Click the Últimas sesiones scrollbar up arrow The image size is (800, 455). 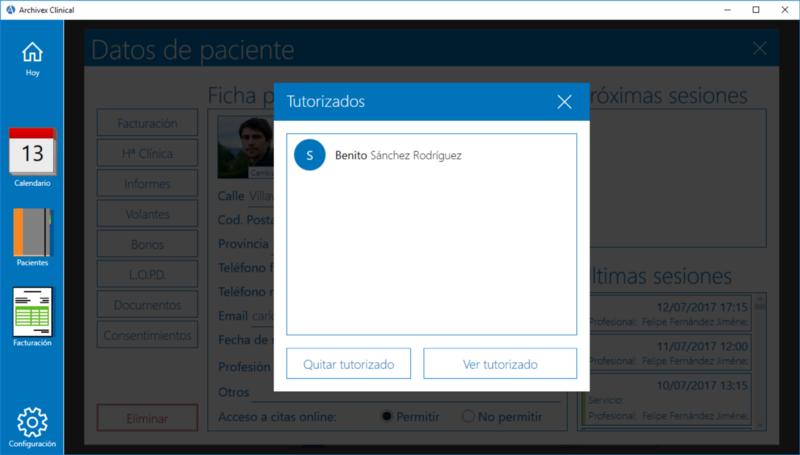760,299
